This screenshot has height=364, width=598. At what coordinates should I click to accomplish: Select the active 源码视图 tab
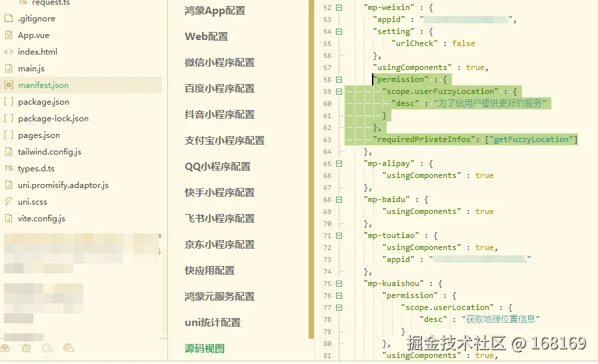pos(205,349)
